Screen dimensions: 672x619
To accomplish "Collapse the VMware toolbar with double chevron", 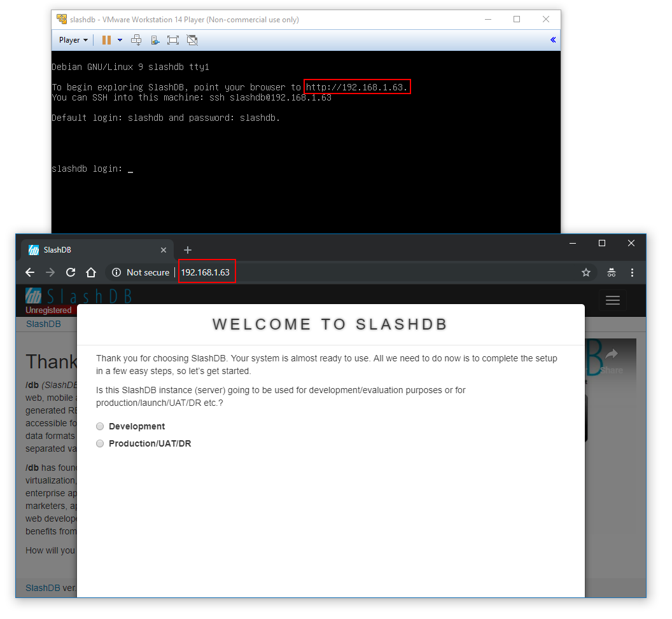I will (x=553, y=40).
